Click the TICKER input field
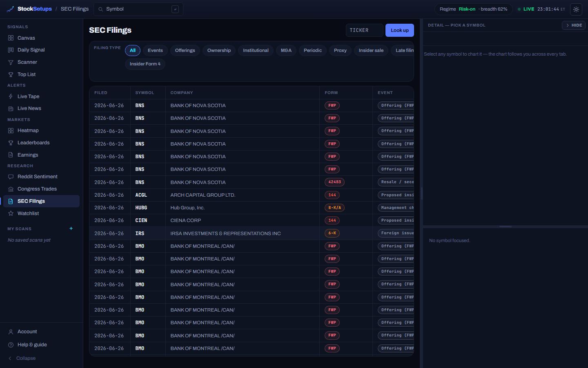Screen dimensions: 588x368 pyautogui.click(x=365, y=30)
